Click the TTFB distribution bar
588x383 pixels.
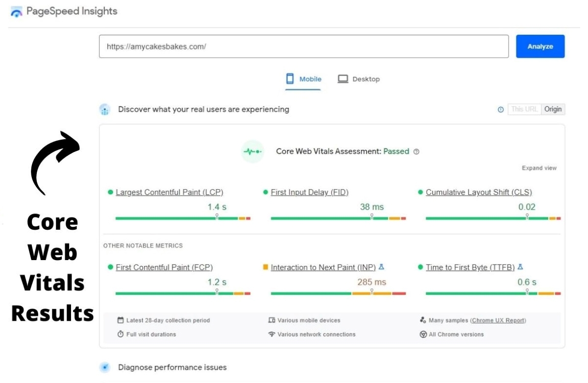[493, 293]
